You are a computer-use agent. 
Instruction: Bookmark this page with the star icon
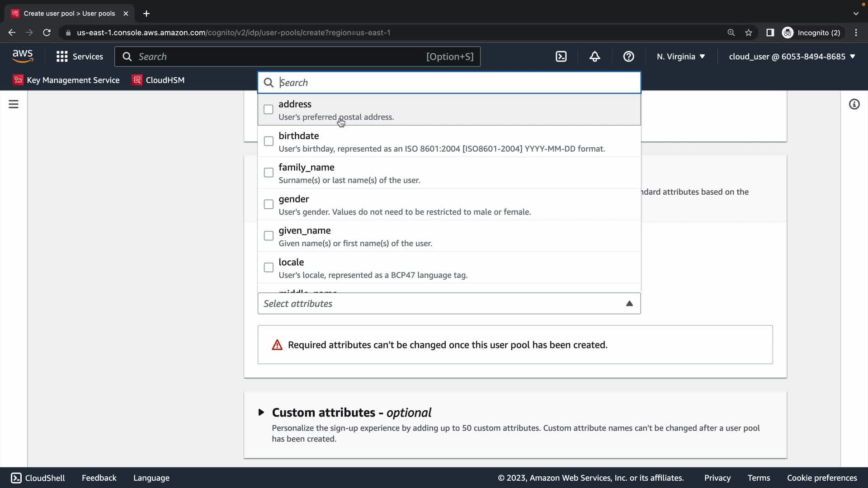pyautogui.click(x=749, y=33)
